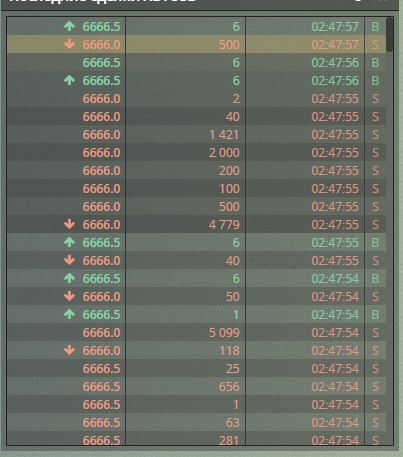Click the down arrow beside the 4 779 trade
Image resolution: width=403 pixels, height=457 pixels.
69,224
